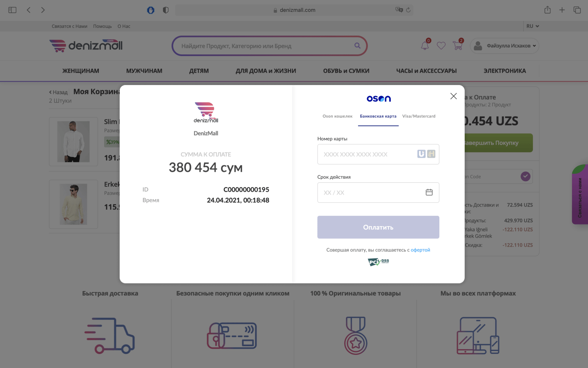Open the wishlist heart icon
The height and width of the screenshot is (368, 588).
tap(441, 46)
